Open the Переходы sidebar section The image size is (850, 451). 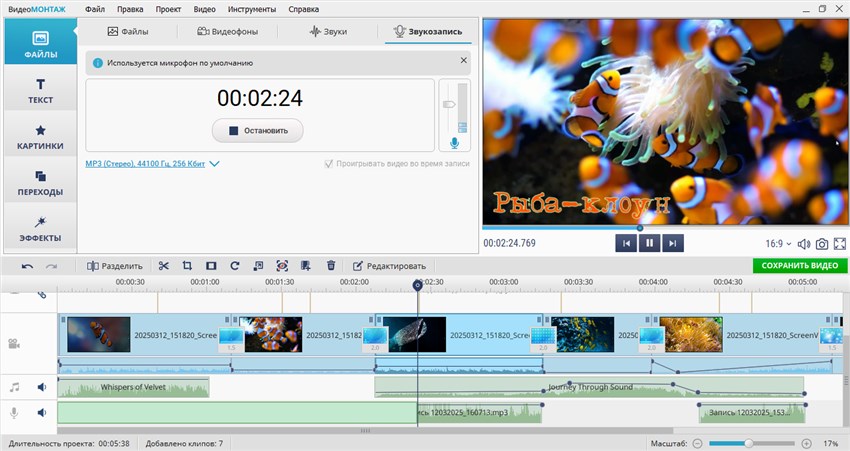40,182
